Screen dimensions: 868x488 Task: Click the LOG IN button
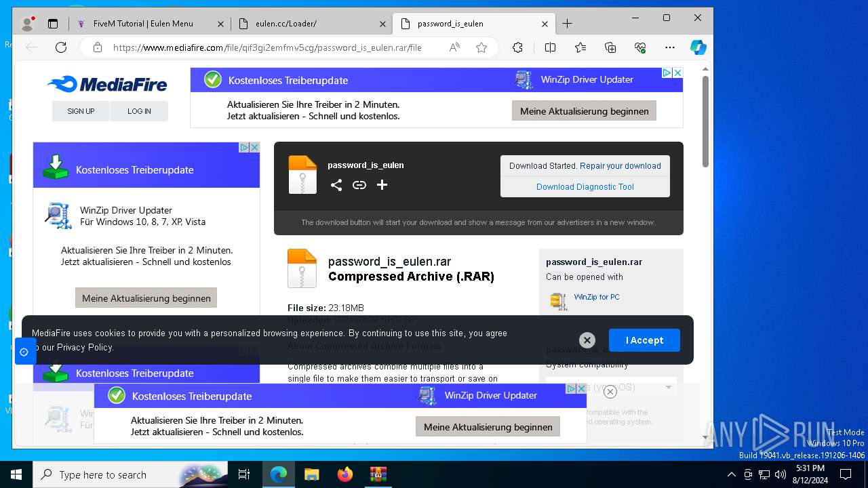coord(139,111)
